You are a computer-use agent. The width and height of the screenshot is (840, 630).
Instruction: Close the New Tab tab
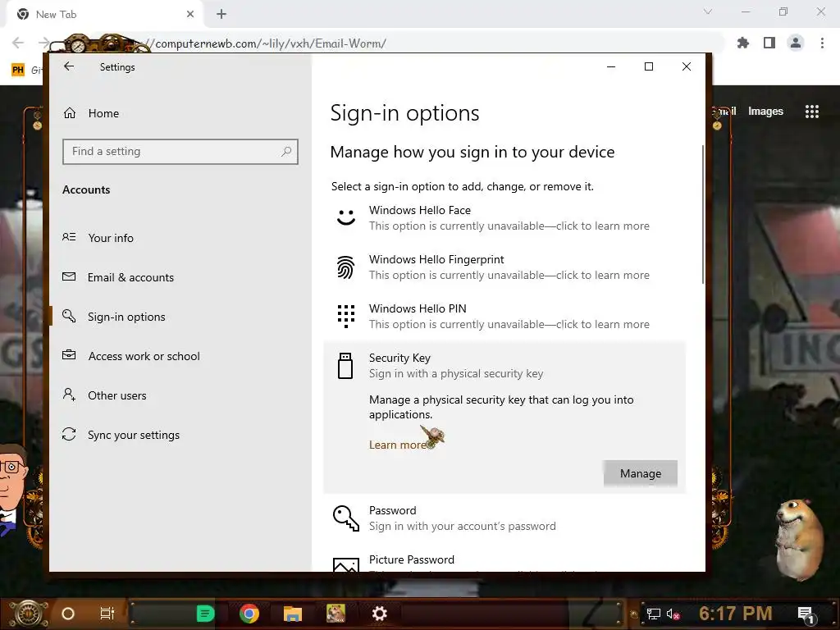pyautogui.click(x=190, y=15)
